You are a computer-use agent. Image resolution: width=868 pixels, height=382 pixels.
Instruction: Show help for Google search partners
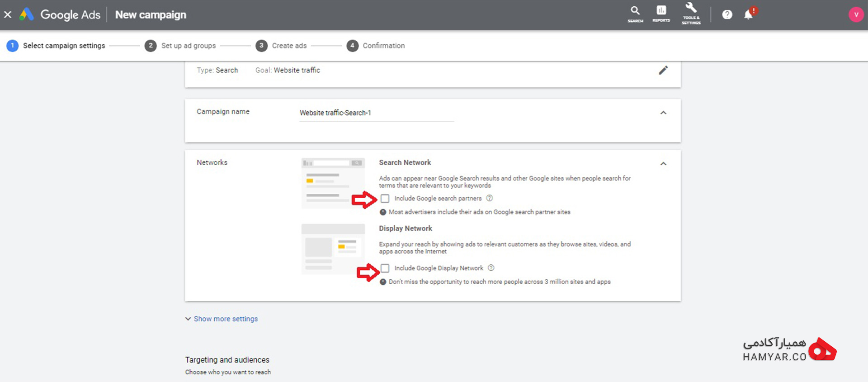490,198
